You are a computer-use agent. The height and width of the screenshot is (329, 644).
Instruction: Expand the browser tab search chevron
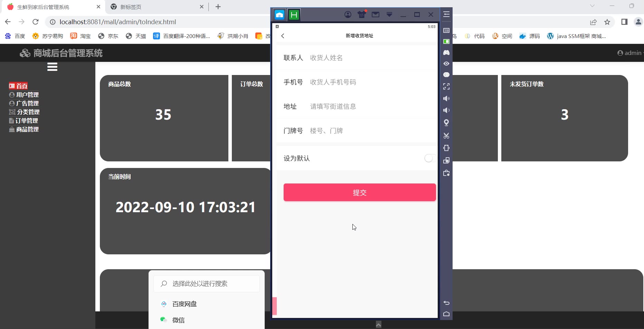coord(592,6)
